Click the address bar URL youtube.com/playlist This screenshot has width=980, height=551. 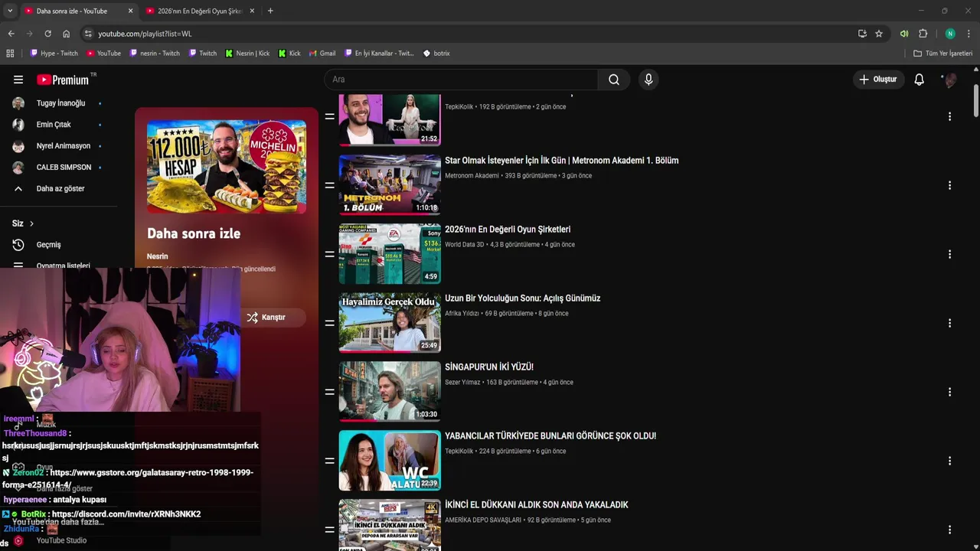[145, 34]
